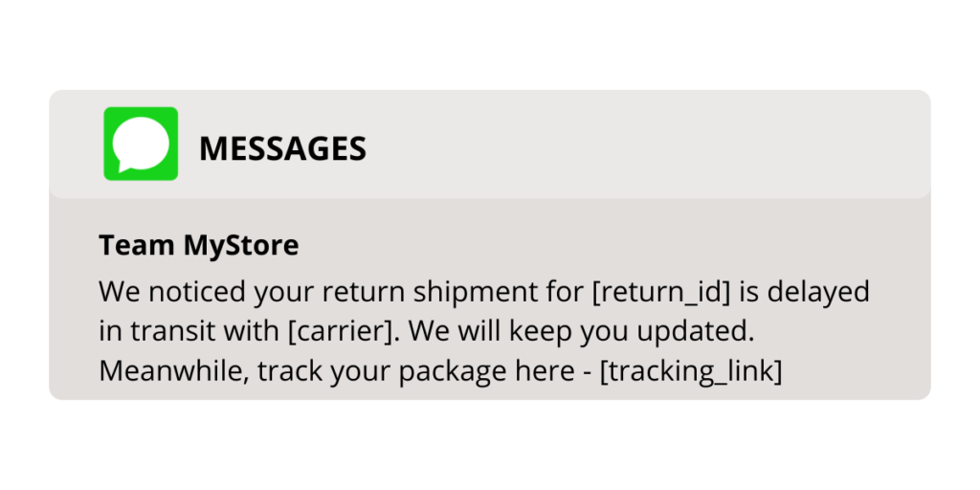Click the green Messages app icon

pyautogui.click(x=141, y=144)
